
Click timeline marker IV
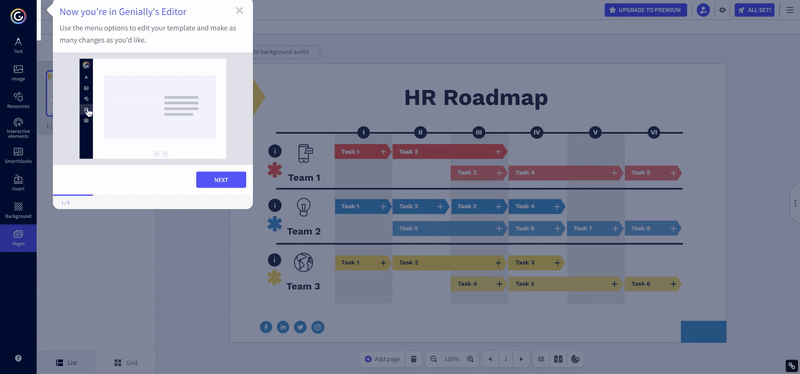pos(537,133)
